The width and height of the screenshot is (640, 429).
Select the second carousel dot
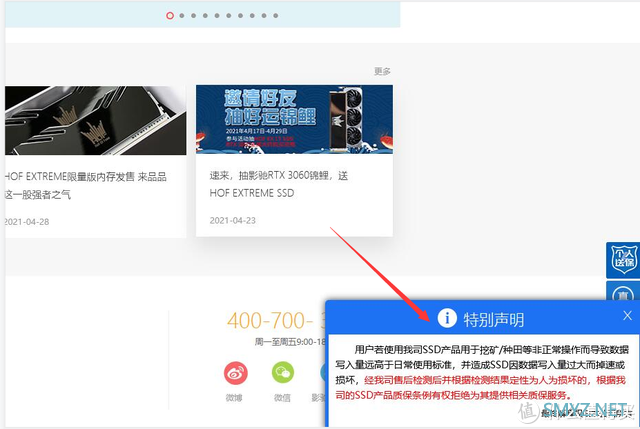click(x=182, y=16)
